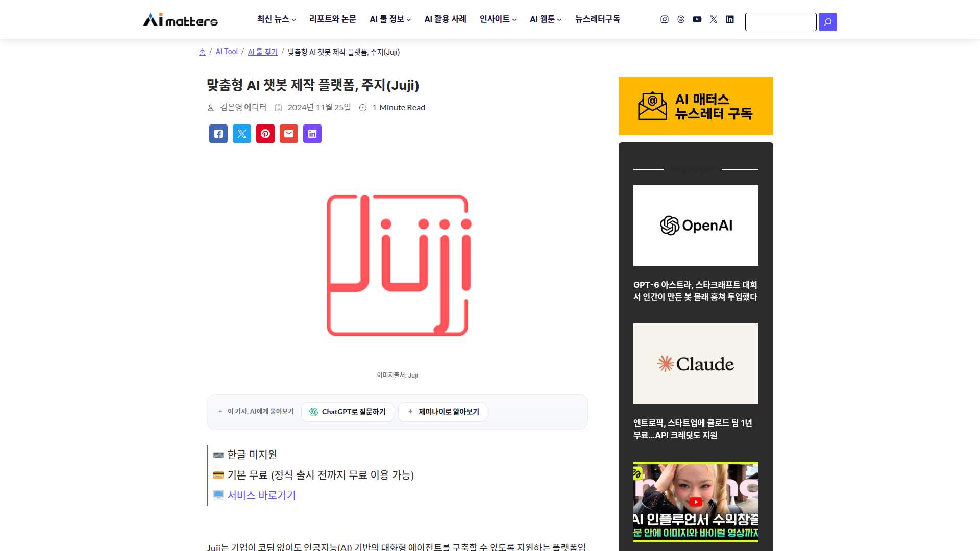This screenshot has width=980, height=551.
Task: Open the 뉴스레터구독 menu item
Action: [597, 19]
